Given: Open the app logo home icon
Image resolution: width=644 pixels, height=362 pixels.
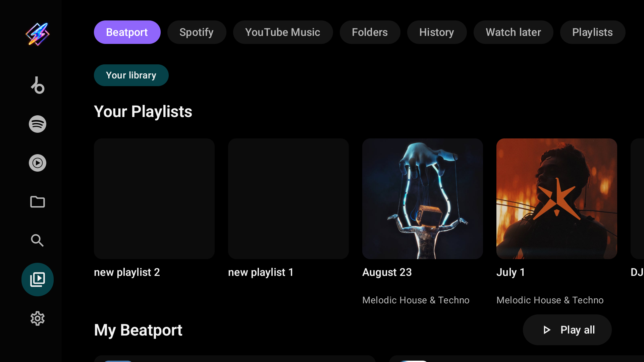Looking at the screenshot, I should click(38, 34).
